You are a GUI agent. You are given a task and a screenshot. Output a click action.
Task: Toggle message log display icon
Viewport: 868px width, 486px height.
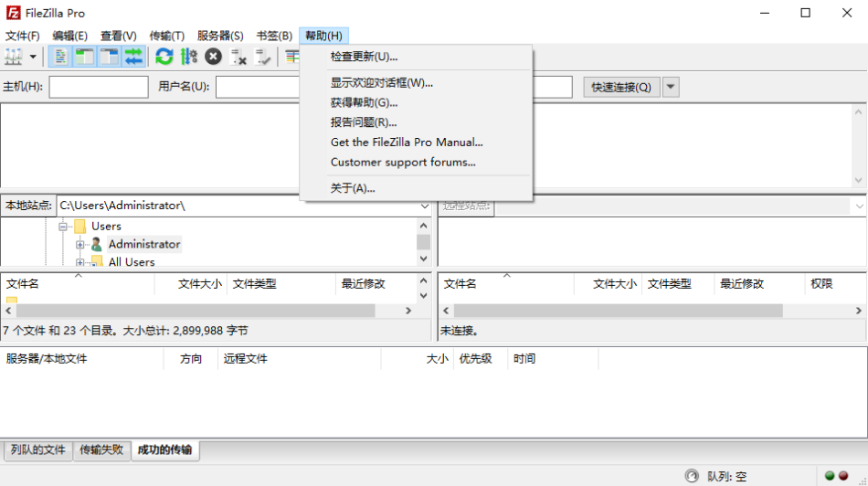(x=60, y=57)
